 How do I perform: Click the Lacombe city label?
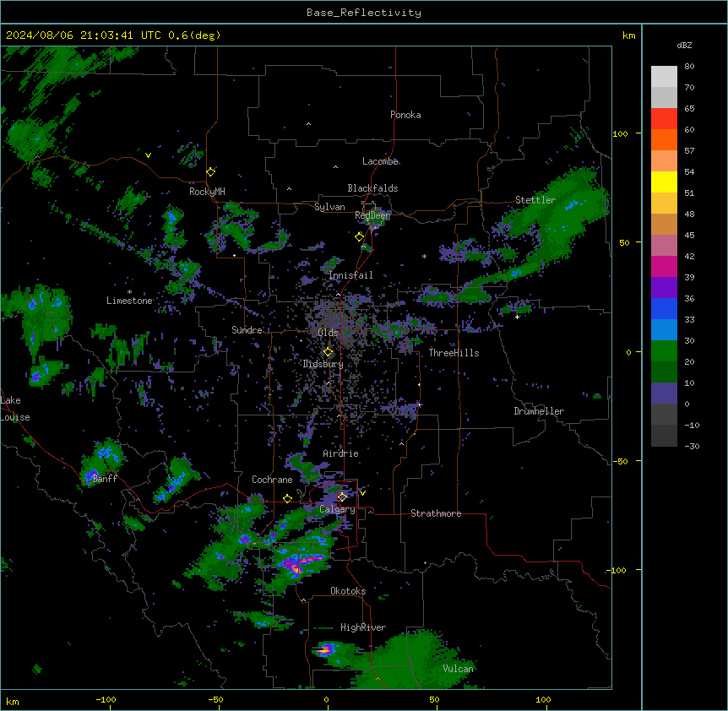pyautogui.click(x=380, y=161)
